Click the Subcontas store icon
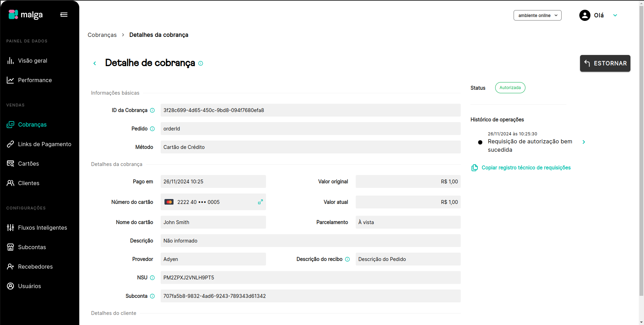 (x=10, y=247)
